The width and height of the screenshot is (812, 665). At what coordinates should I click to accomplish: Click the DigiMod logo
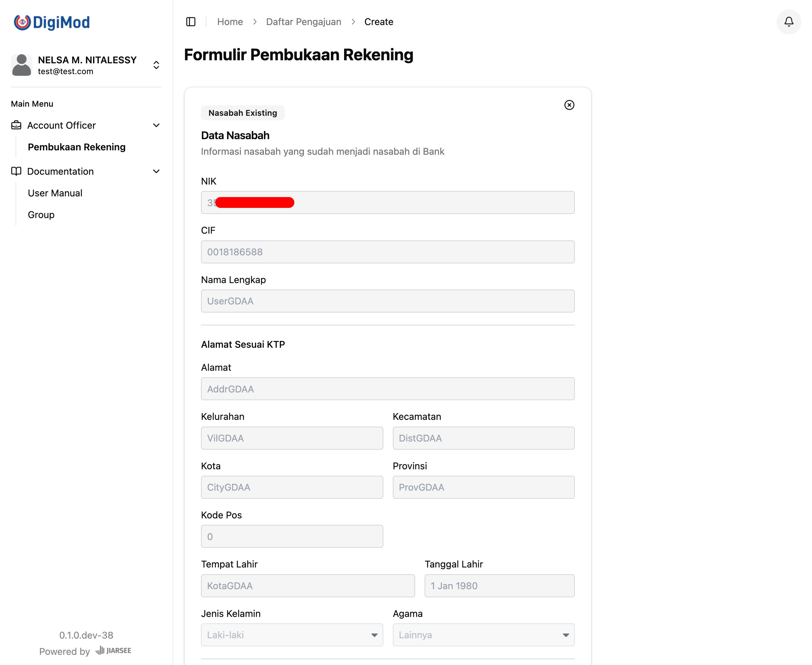(52, 22)
